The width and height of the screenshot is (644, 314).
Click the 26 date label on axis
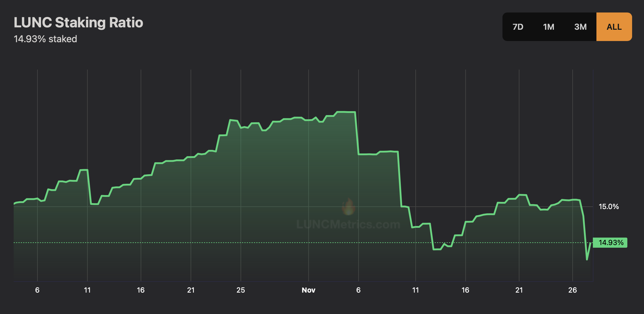pos(572,290)
